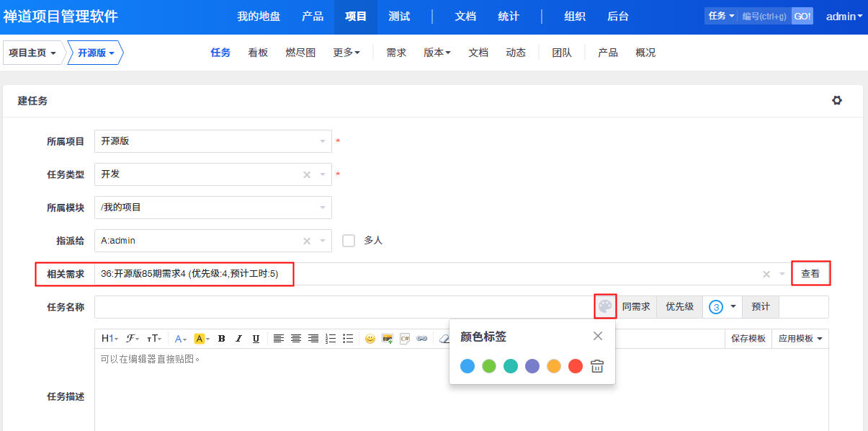Open the admin user menu
The image size is (868, 431).
click(x=844, y=16)
